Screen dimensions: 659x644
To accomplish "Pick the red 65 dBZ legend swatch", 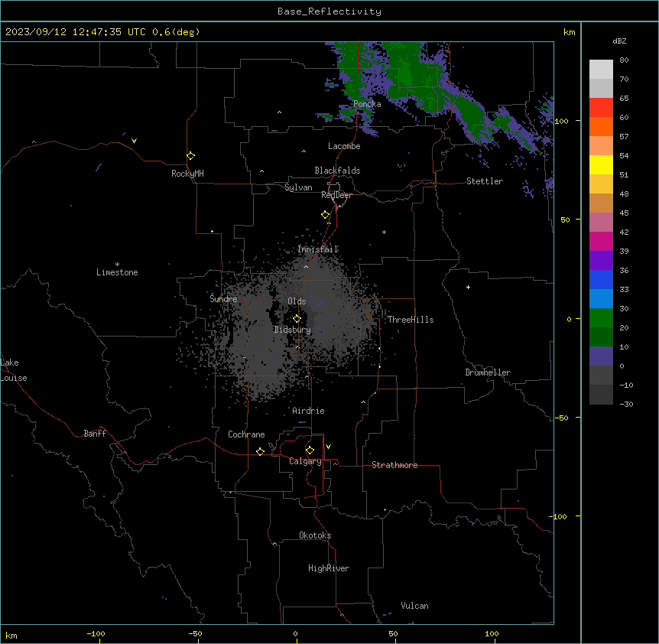I will click(601, 107).
